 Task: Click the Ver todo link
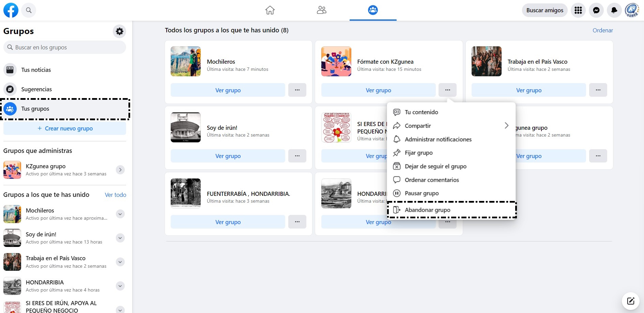116,195
